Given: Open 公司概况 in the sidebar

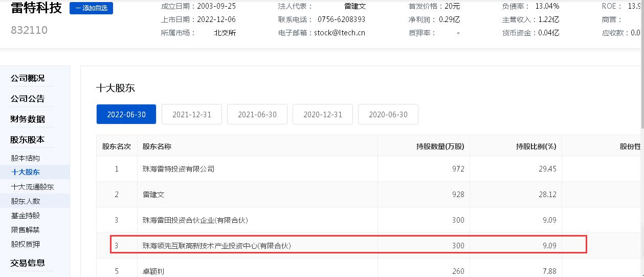Looking at the screenshot, I should coord(28,78).
